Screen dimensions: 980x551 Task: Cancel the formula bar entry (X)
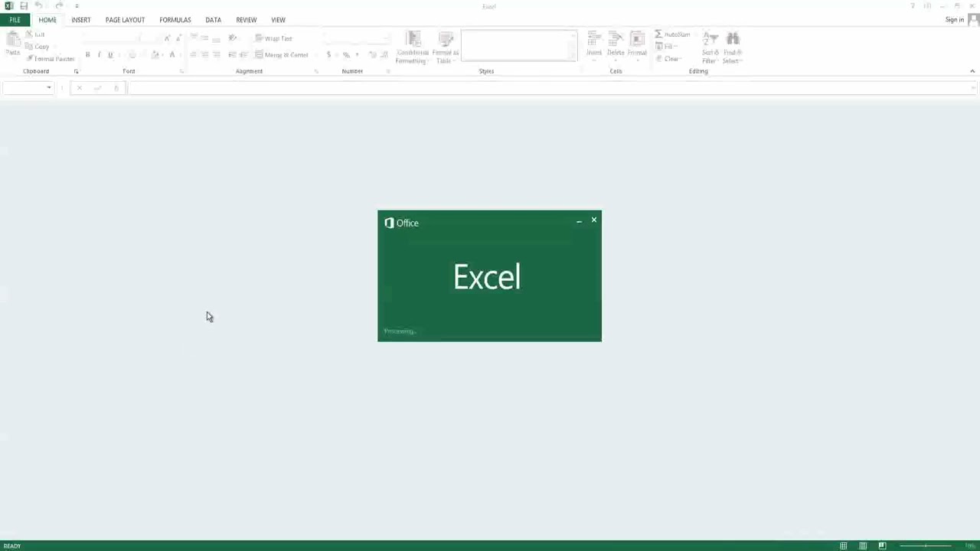pyautogui.click(x=79, y=88)
